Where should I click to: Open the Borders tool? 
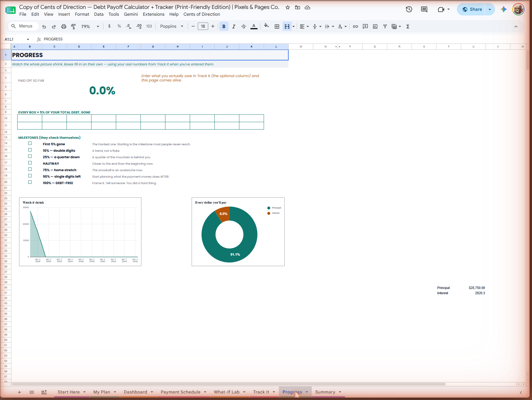click(x=277, y=27)
